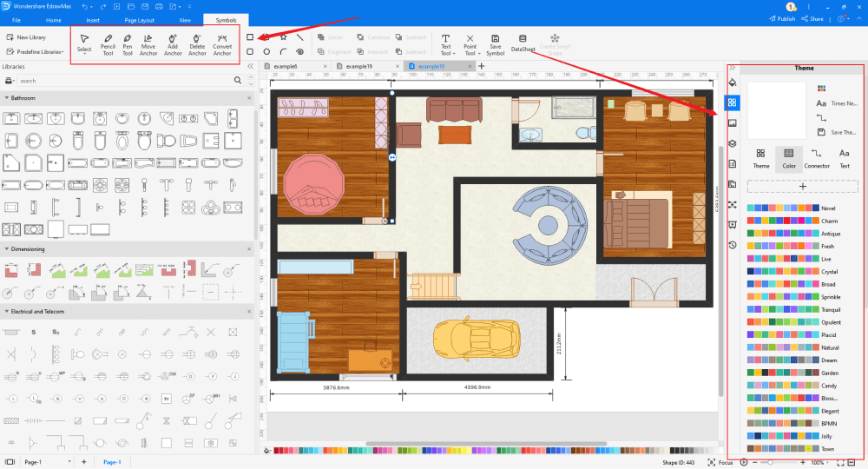868x469 pixels.
Task: Click the Share button
Action: [x=812, y=19]
